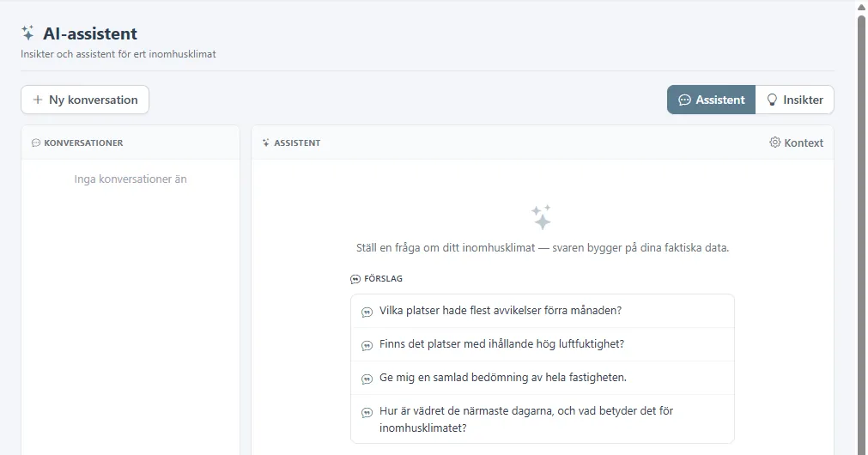Screen dimensions: 868x455
Task: Click the sparkle icon beside ASSISTENT header
Action: 265,143
